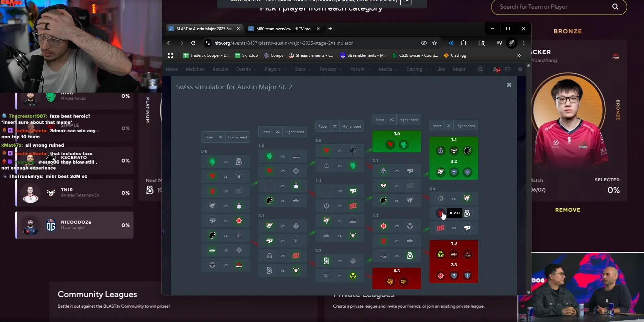Bookmark this page with the star icon

coord(435,43)
